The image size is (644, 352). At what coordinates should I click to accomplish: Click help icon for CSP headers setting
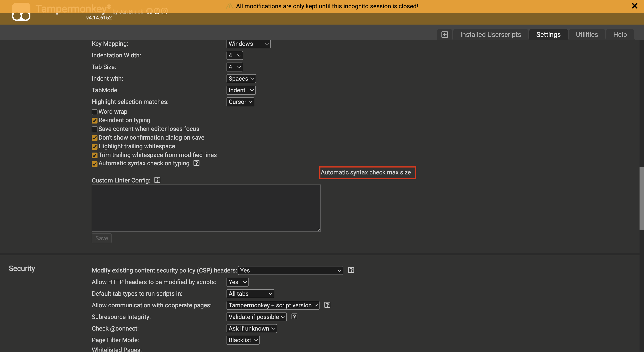(351, 270)
